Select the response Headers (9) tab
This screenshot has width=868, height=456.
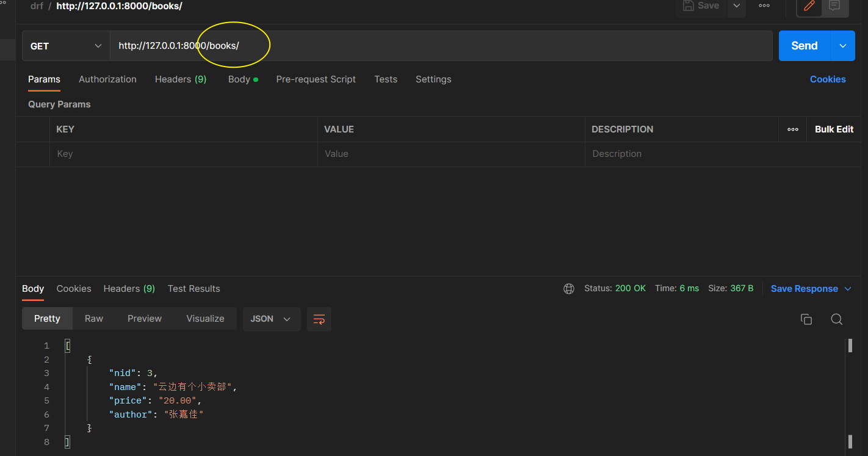[x=129, y=289]
